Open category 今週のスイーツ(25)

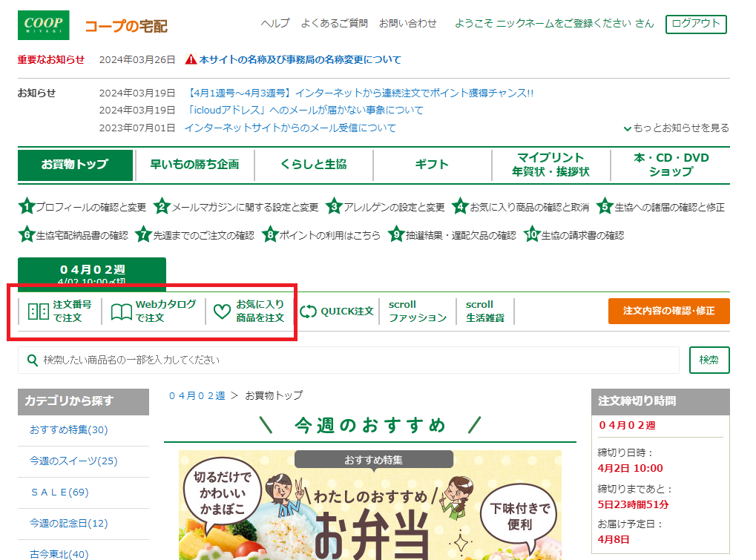tap(73, 461)
